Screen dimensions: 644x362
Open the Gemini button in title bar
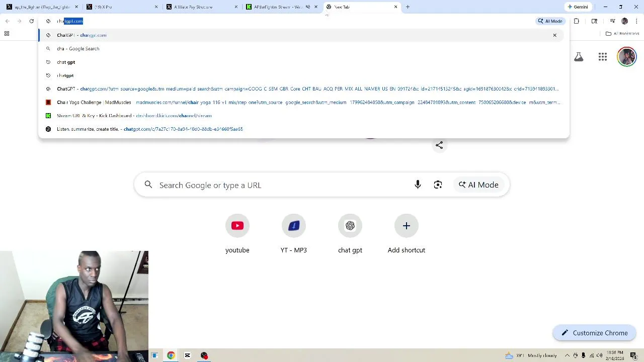tap(578, 7)
